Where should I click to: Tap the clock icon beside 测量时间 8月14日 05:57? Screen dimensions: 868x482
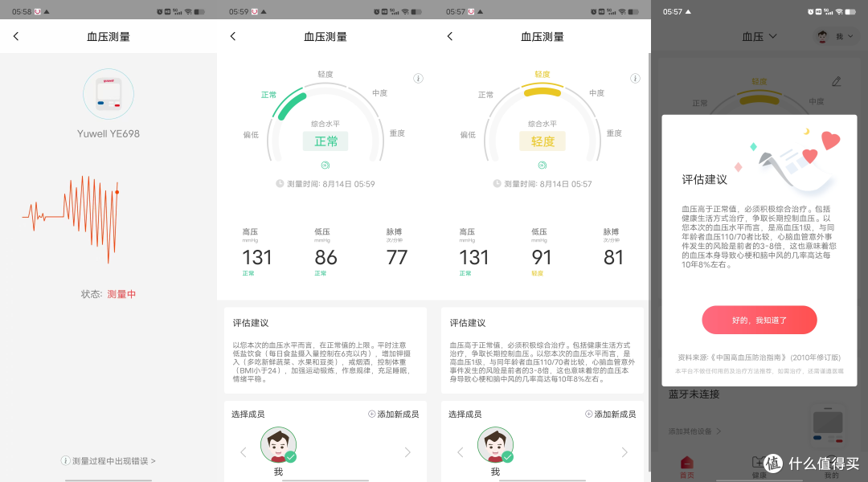[x=497, y=184]
